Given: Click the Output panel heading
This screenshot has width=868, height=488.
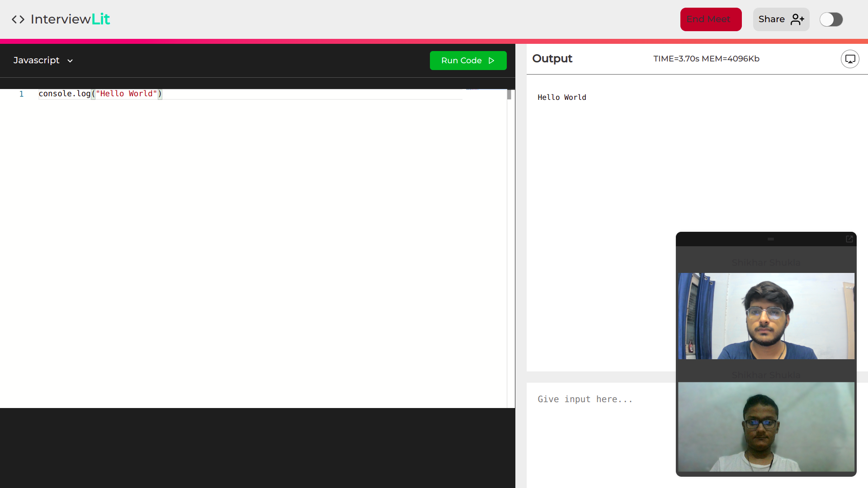Looking at the screenshot, I should [552, 59].
